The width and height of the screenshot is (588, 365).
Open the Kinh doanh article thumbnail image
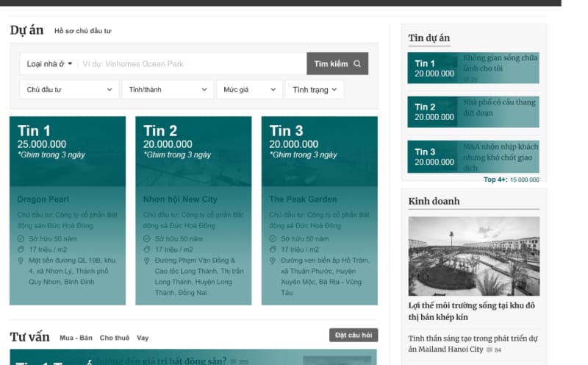click(473, 256)
